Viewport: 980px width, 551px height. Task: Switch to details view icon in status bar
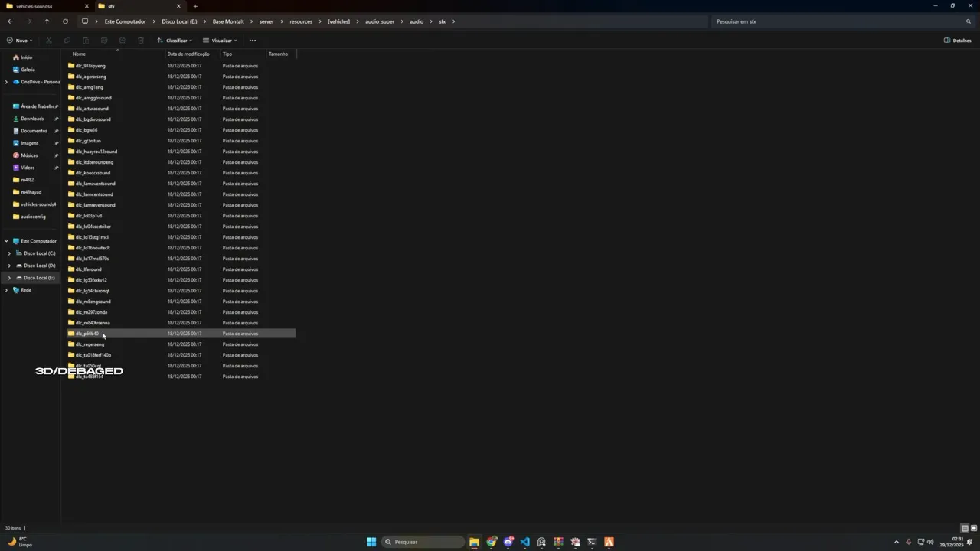tap(965, 528)
